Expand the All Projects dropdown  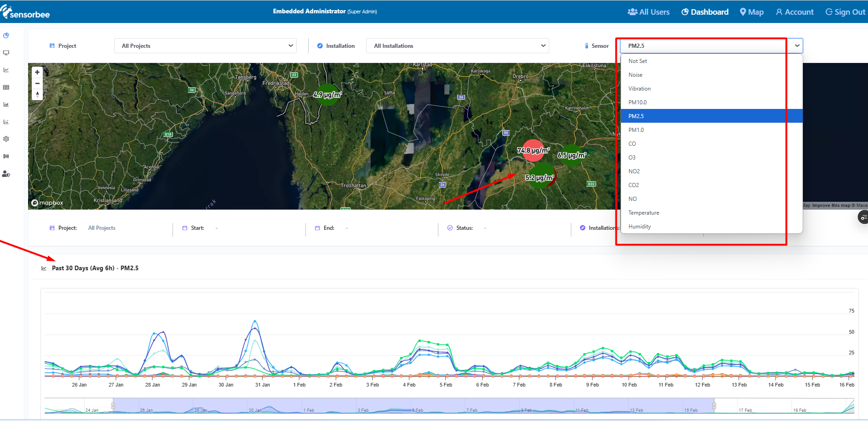205,46
